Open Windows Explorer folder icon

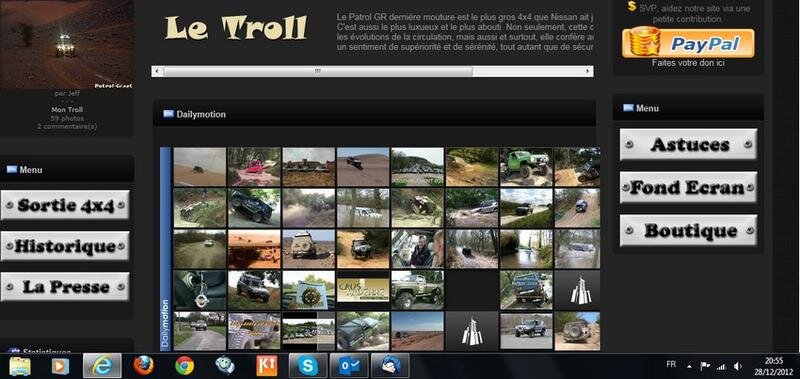tap(20, 366)
